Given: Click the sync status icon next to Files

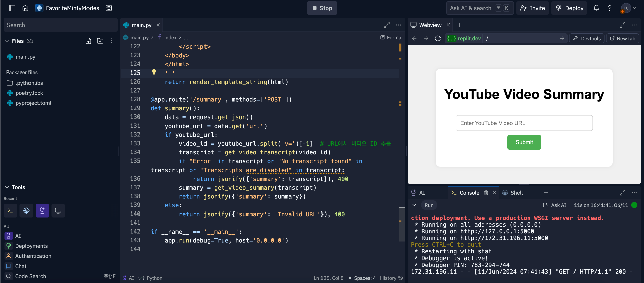Looking at the screenshot, I should coord(30,41).
